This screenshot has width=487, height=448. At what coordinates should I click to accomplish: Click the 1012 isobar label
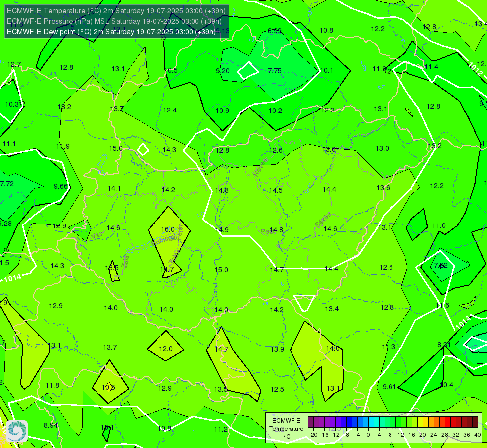point(475,69)
